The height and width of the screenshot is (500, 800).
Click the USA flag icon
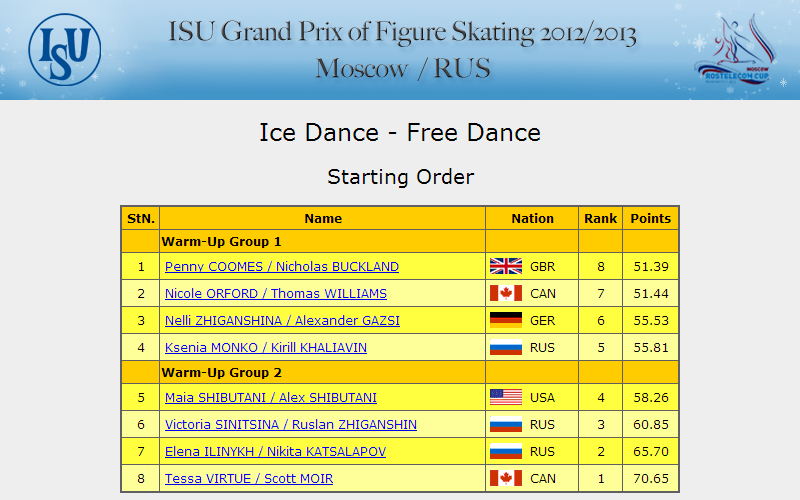506,397
